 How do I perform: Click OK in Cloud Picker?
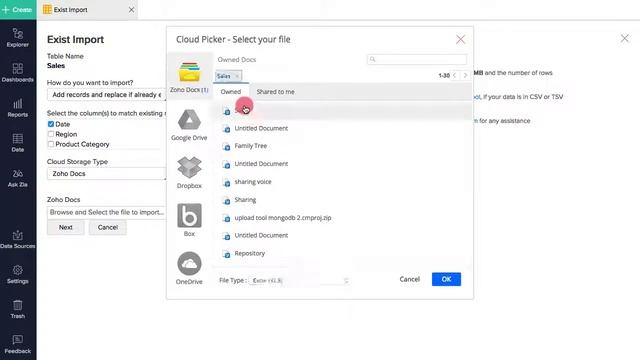[446, 279]
